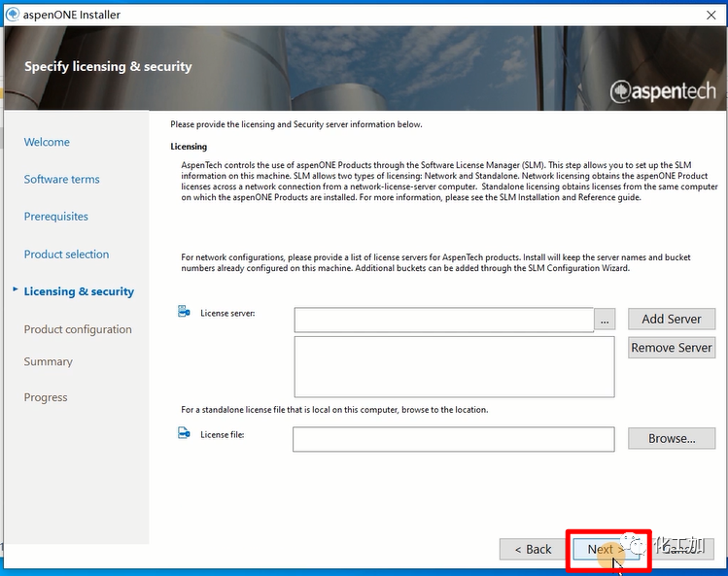Switch to the Summary step
The height and width of the screenshot is (576, 728).
(x=48, y=361)
